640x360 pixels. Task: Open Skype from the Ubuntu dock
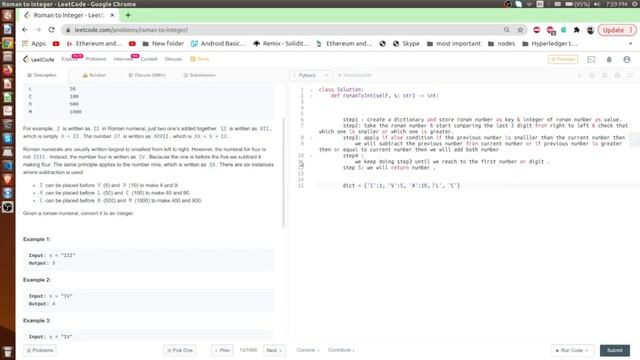point(7,138)
